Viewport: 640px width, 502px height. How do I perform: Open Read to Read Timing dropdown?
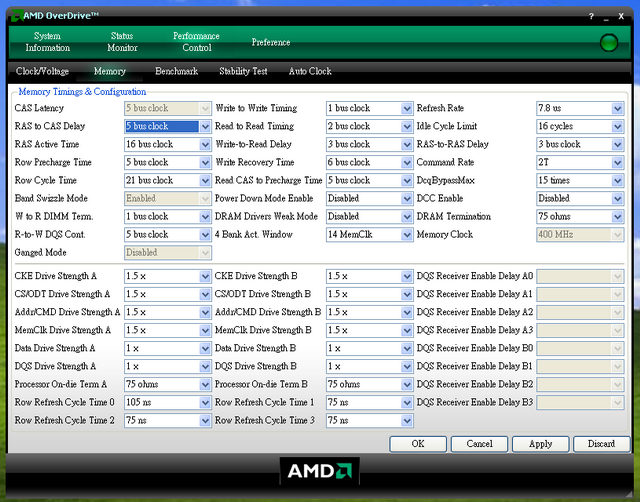click(x=369, y=126)
